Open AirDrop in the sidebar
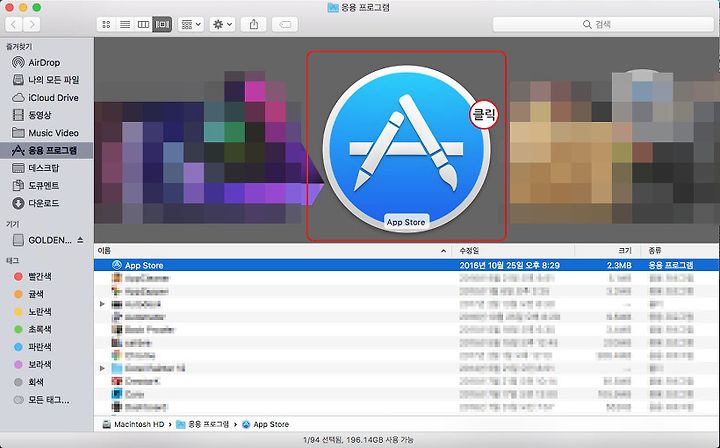 (x=46, y=62)
